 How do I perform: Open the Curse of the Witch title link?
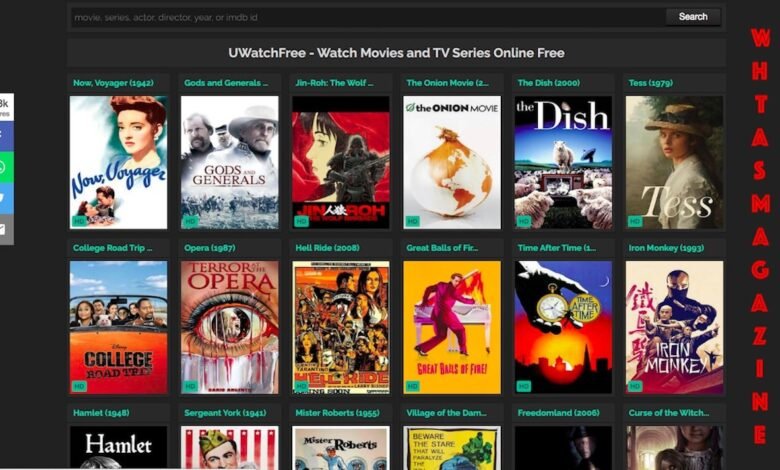[669, 413]
